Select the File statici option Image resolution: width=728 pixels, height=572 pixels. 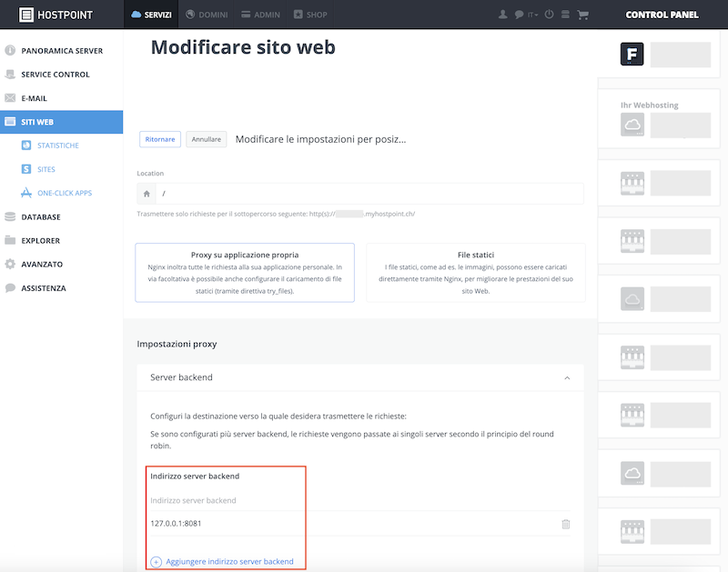click(475, 273)
